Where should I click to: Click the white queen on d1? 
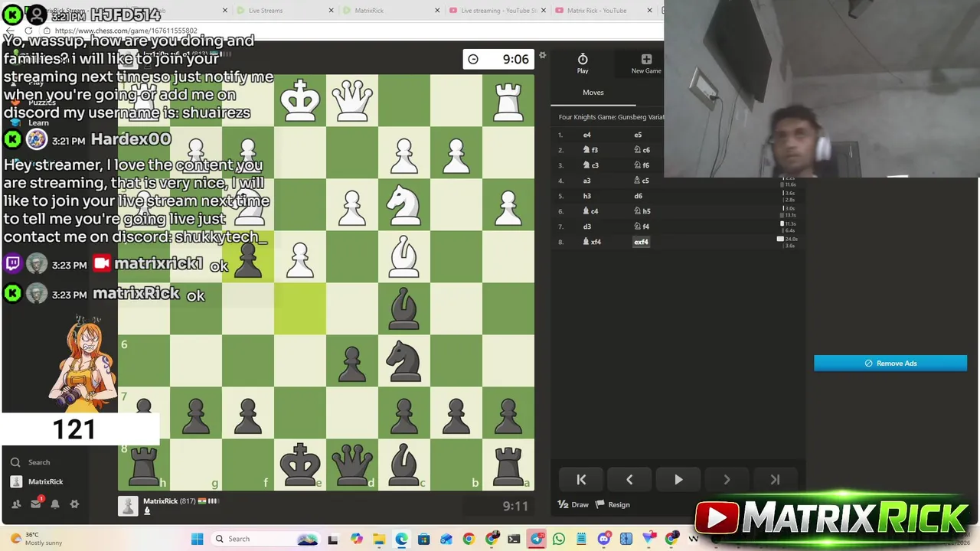tap(352, 100)
